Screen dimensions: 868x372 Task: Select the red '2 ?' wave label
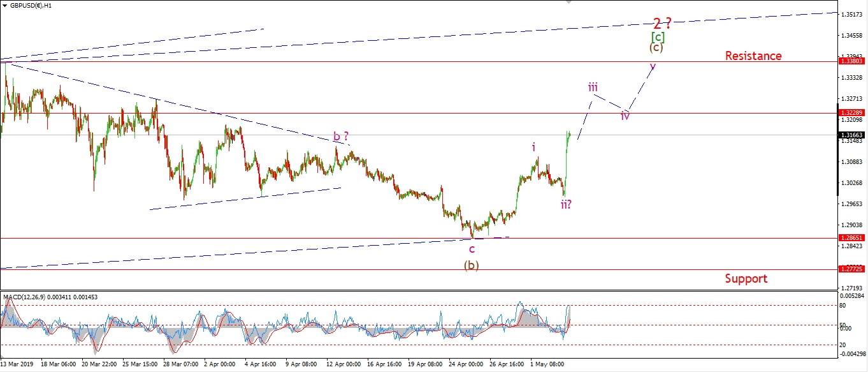(x=662, y=24)
